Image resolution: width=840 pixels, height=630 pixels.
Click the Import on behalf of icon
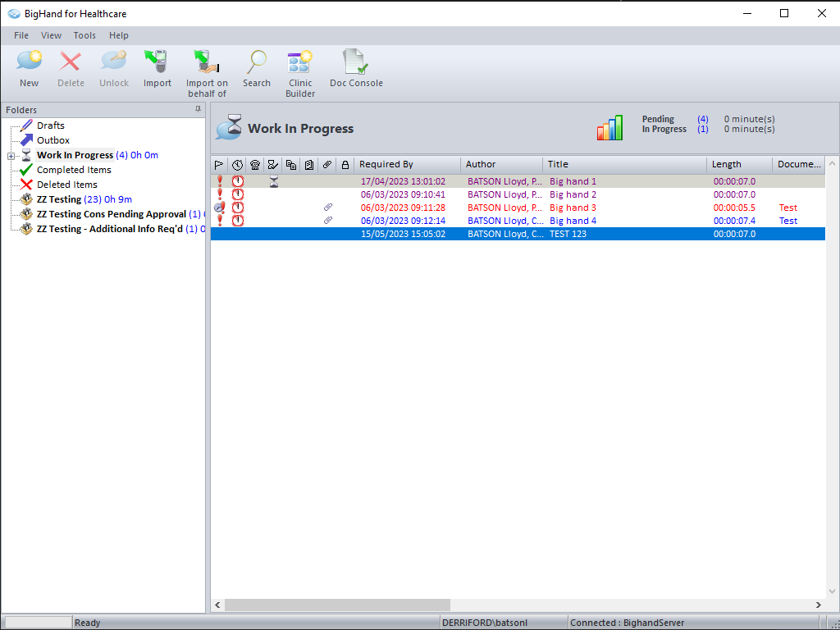click(x=207, y=62)
